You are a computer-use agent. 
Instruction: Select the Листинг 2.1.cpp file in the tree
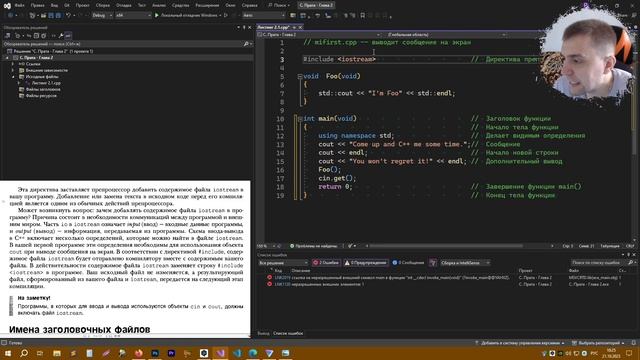click(46, 83)
